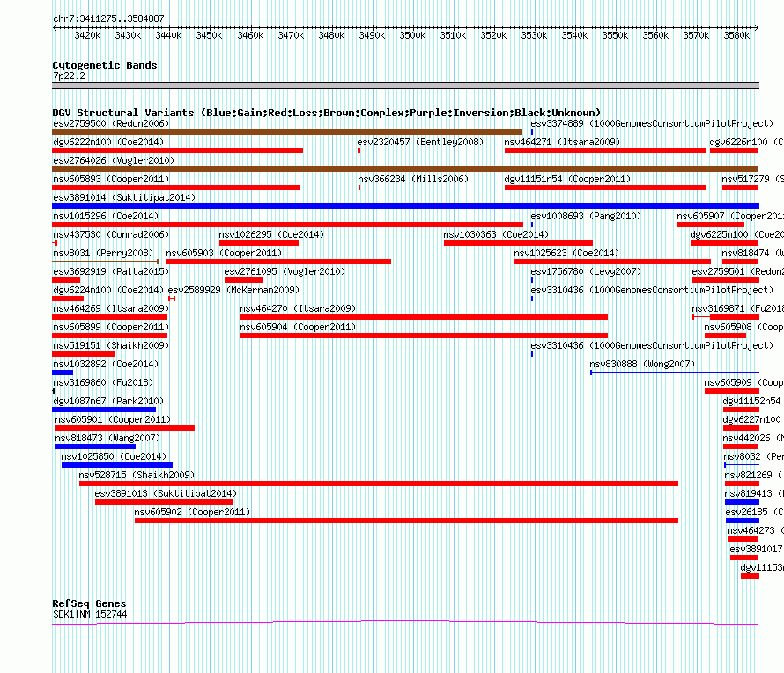
Task: Click esv2320457 (Bentley2008) variant label
Action: click(420, 142)
